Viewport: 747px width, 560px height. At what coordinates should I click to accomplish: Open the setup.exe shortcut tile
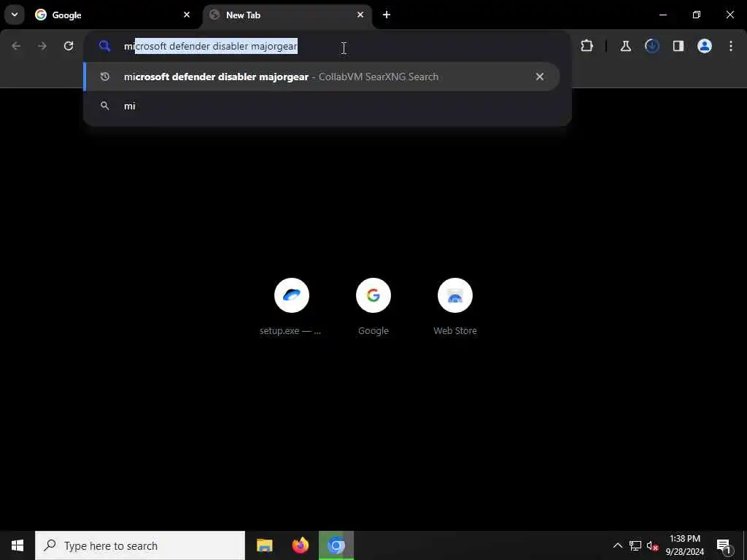click(x=292, y=307)
